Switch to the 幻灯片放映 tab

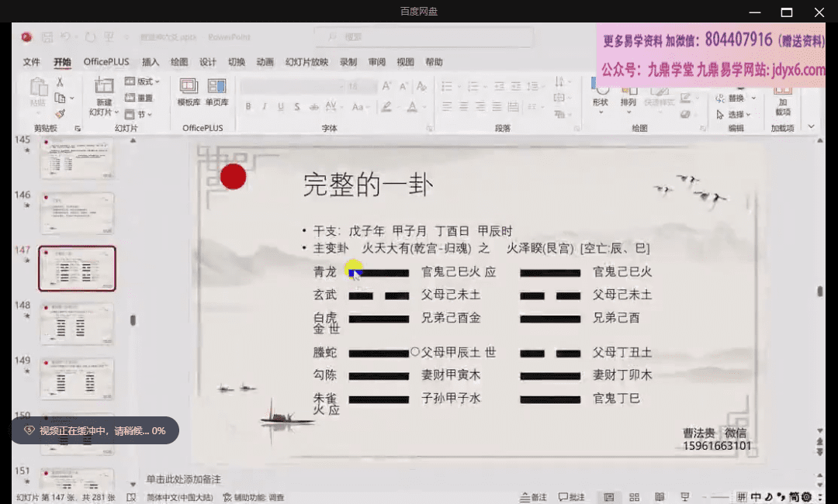(x=306, y=62)
